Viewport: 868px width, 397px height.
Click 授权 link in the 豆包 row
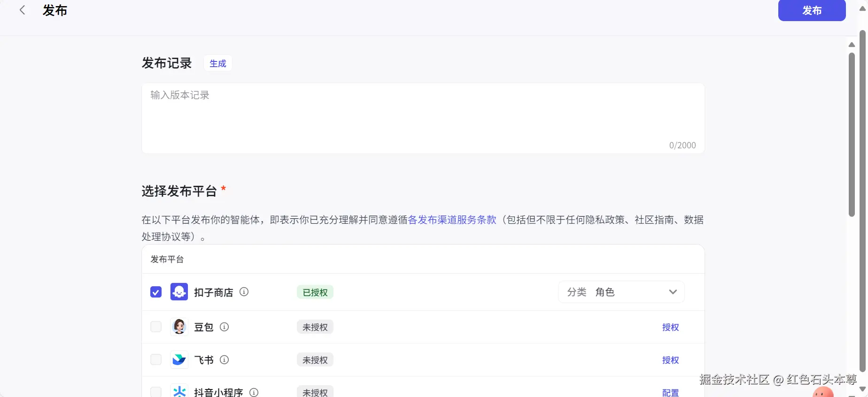pos(670,327)
